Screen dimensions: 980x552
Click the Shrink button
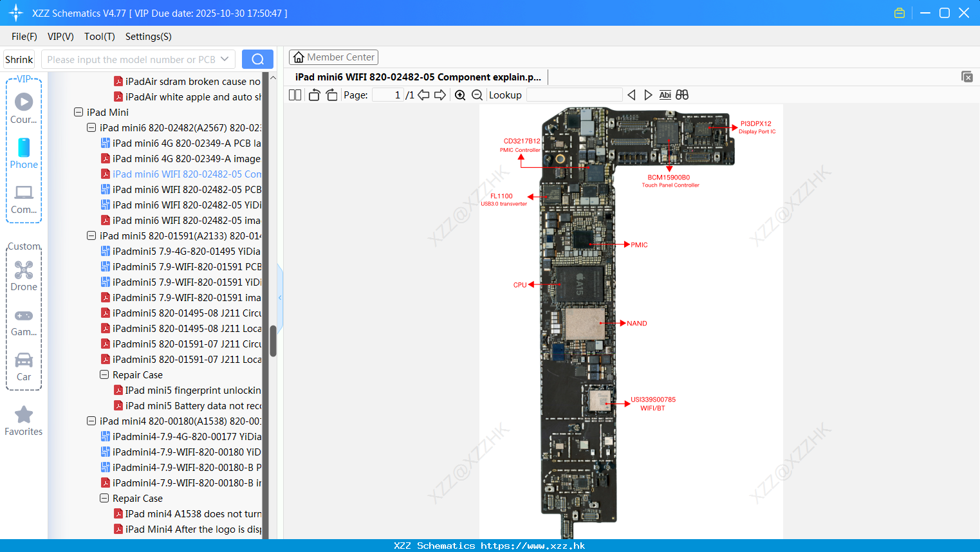point(19,59)
